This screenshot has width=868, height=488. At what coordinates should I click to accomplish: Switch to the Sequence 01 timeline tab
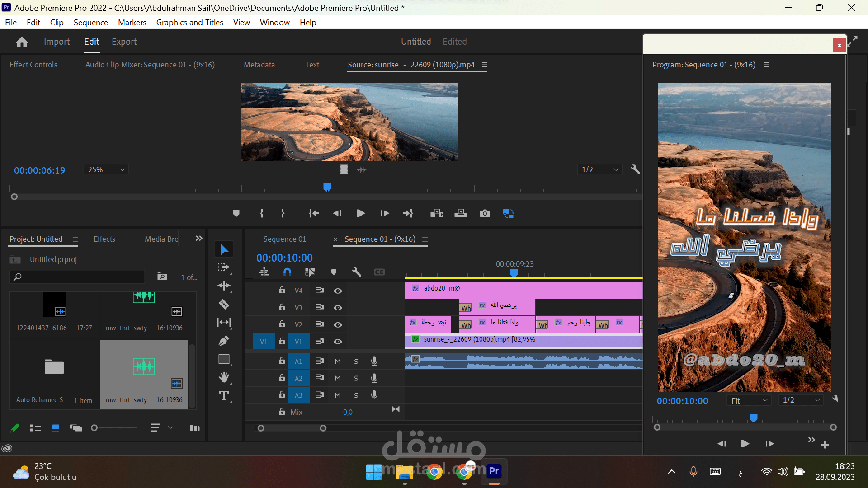[x=285, y=239]
